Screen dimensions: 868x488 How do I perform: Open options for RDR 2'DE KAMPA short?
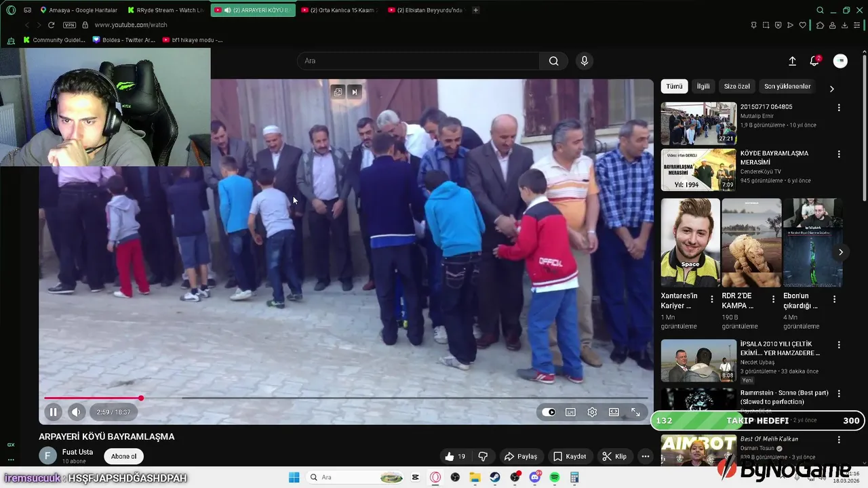pos(773,299)
